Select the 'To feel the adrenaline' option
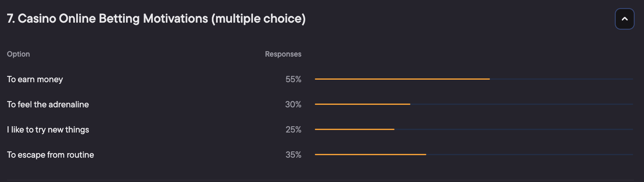644x182 pixels. (48, 104)
